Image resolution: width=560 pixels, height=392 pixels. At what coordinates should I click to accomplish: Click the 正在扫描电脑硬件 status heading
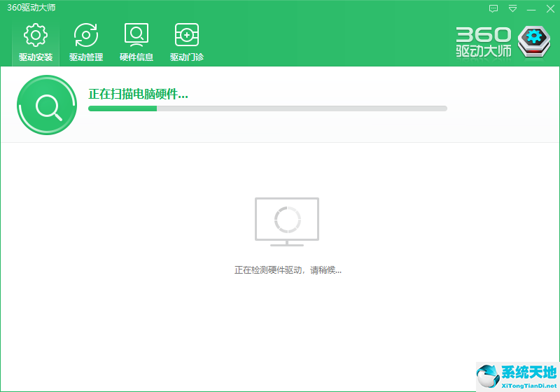coord(138,94)
